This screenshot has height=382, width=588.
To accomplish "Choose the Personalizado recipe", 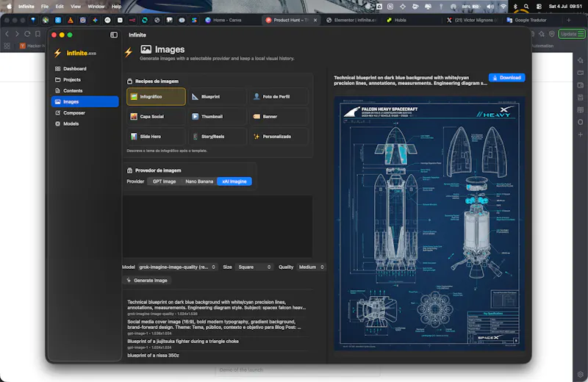I will point(279,137).
